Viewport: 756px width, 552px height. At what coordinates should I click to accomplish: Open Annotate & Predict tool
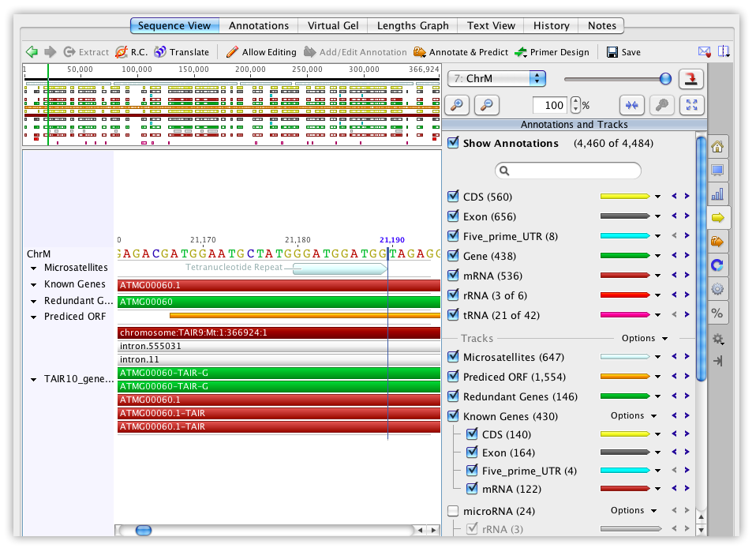(461, 51)
